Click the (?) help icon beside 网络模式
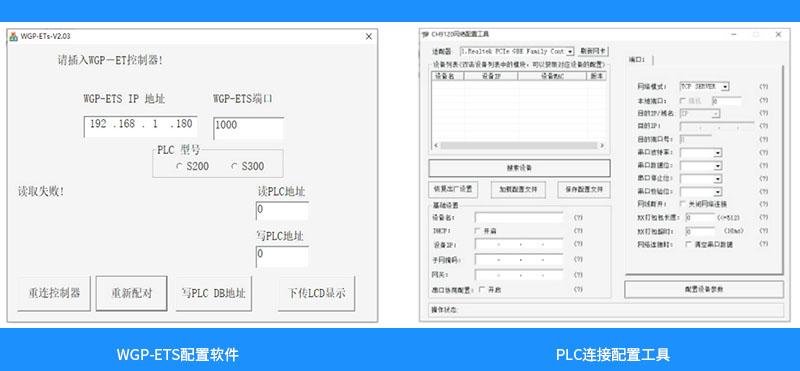Image resolution: width=800 pixels, height=371 pixels. (x=763, y=87)
